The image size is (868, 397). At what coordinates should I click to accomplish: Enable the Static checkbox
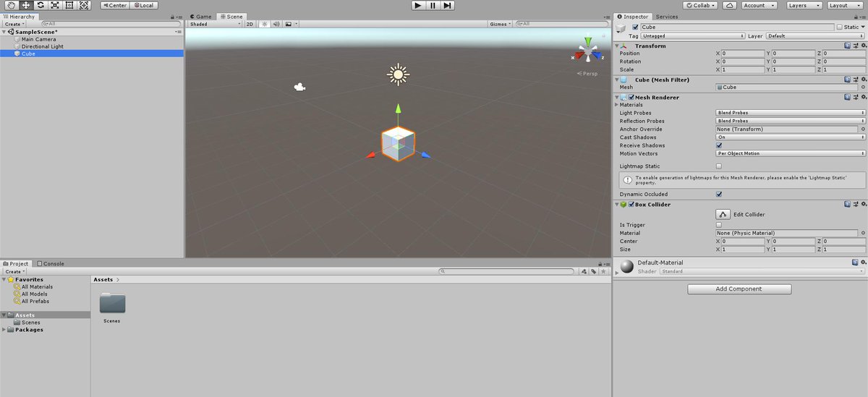(839, 27)
